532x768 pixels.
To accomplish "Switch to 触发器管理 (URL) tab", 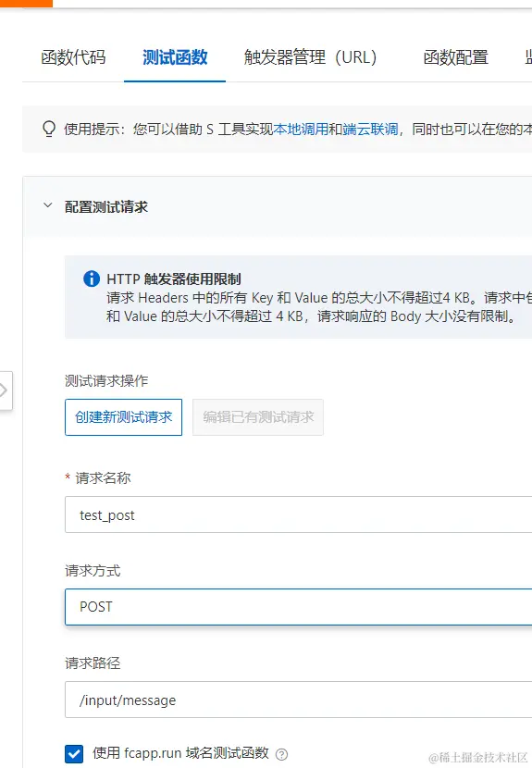I will pyautogui.click(x=311, y=57).
